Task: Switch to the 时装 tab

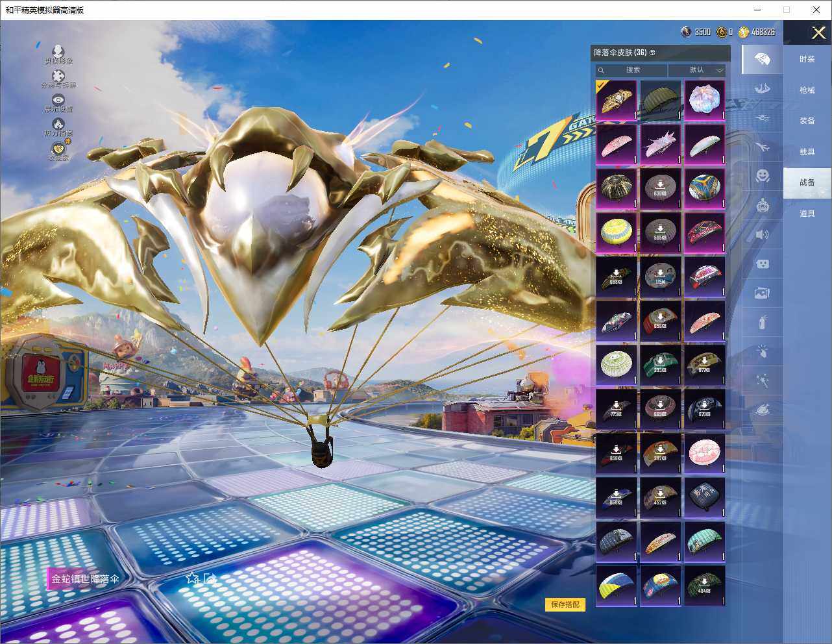Action: tap(807, 59)
